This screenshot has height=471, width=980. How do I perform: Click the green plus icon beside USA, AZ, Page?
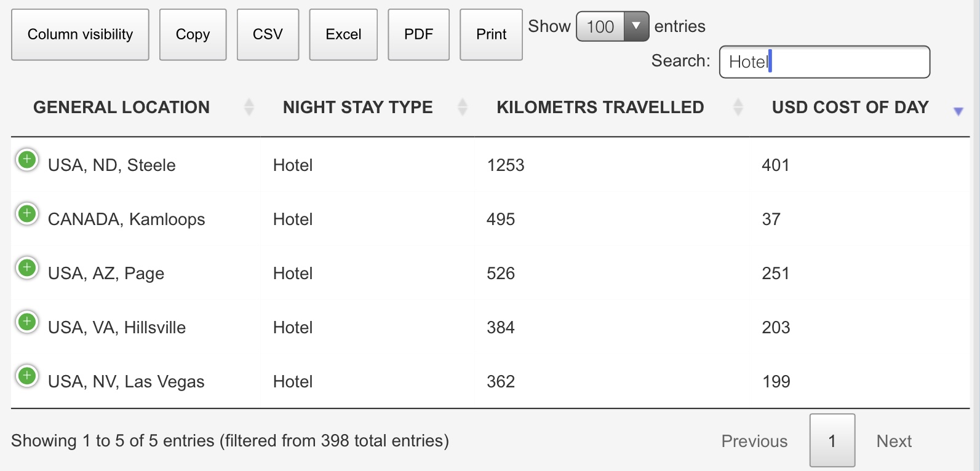pos(27,268)
